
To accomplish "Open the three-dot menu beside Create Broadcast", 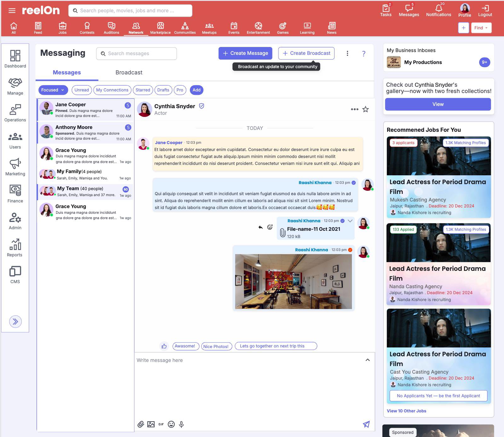I will tap(347, 53).
